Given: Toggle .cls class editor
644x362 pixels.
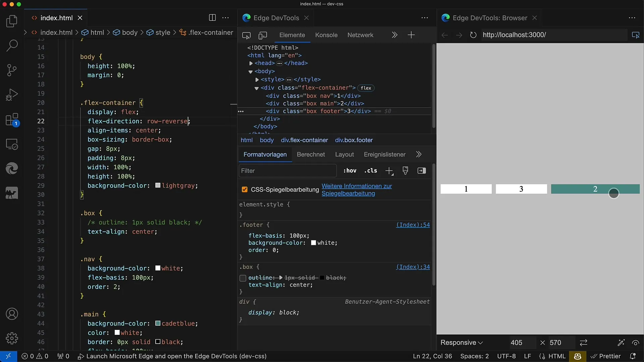Looking at the screenshot, I should (371, 171).
